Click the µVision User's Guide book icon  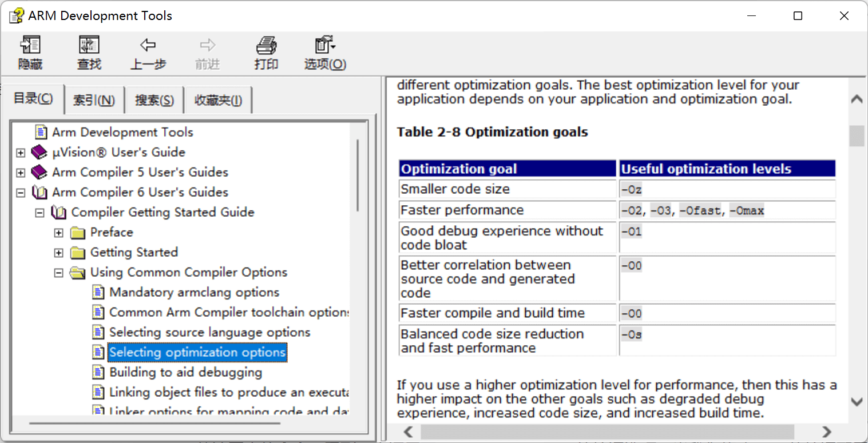39,152
